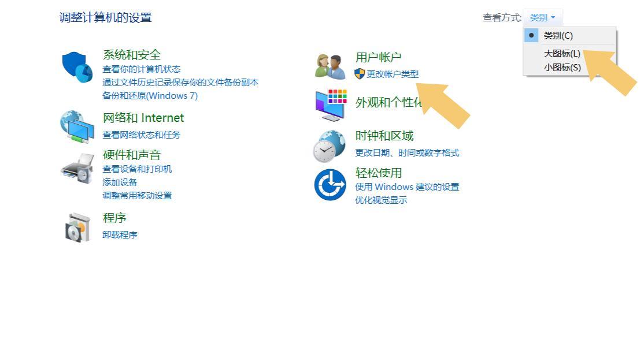Click the Ease of Access blue icon

330,185
